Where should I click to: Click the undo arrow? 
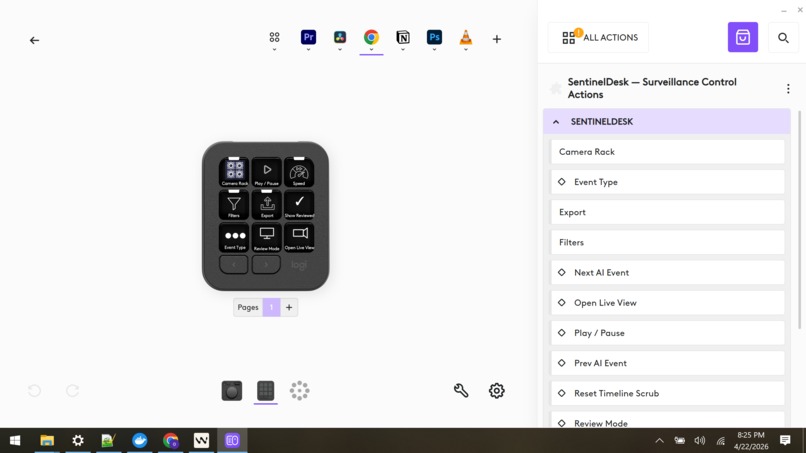point(34,391)
